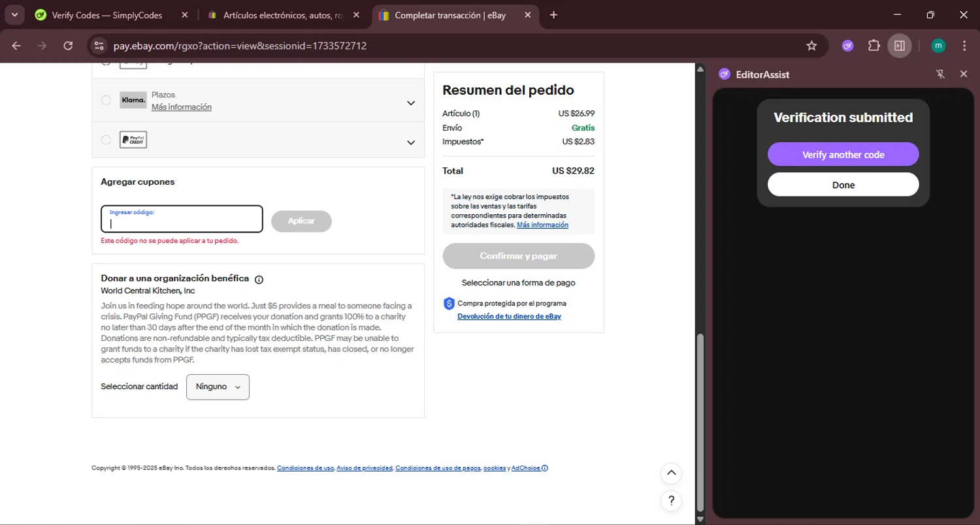Open the EditorAssist extension icon in toolbar
980x525 pixels.
coord(847,46)
